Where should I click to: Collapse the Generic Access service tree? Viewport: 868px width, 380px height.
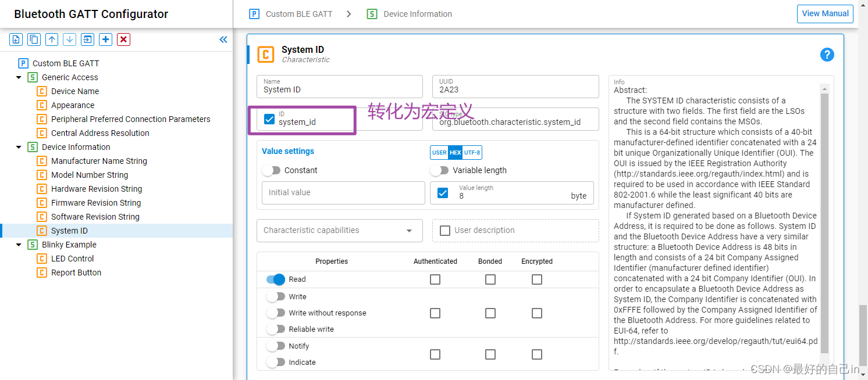pos(19,77)
